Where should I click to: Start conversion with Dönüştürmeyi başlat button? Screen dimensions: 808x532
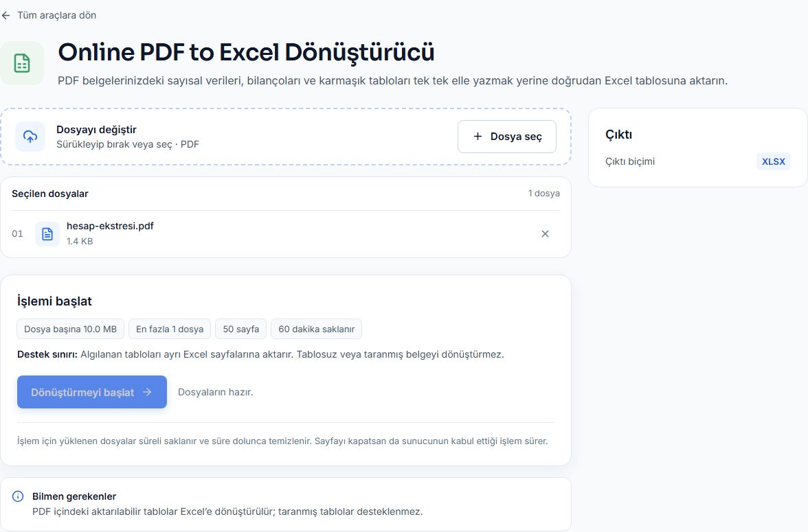point(92,392)
